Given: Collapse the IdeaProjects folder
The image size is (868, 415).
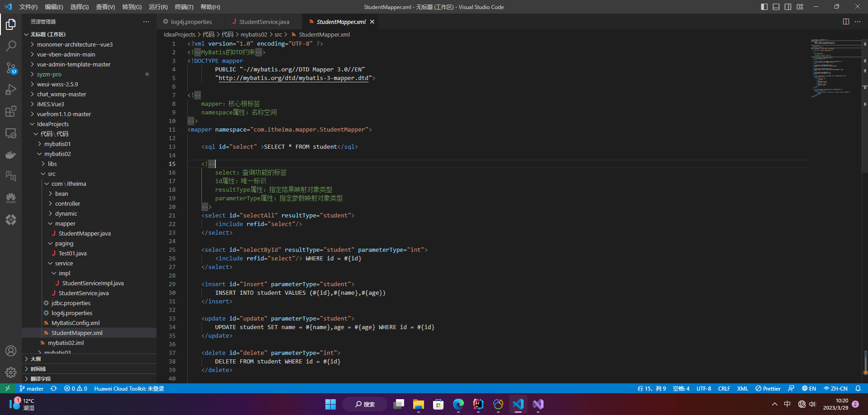Looking at the screenshot, I should point(52,124).
